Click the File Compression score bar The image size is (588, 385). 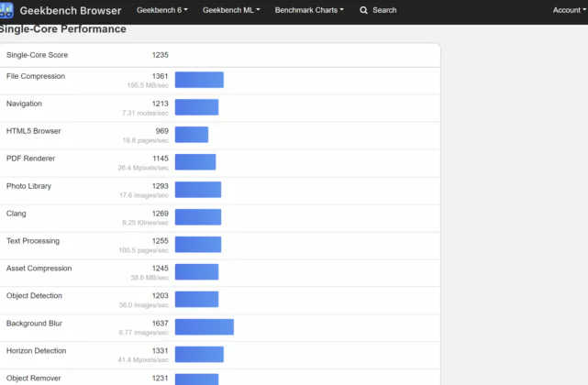pyautogui.click(x=199, y=80)
